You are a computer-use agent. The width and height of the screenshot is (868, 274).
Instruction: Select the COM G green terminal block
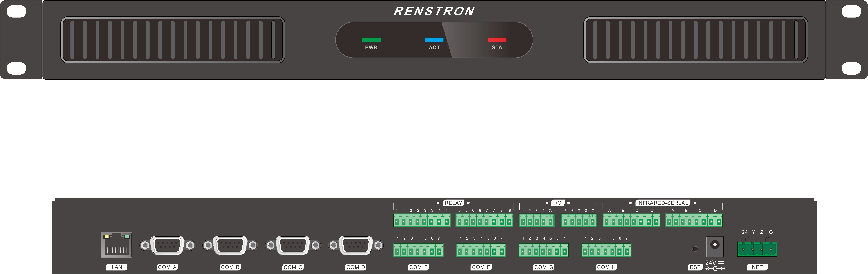(x=543, y=250)
